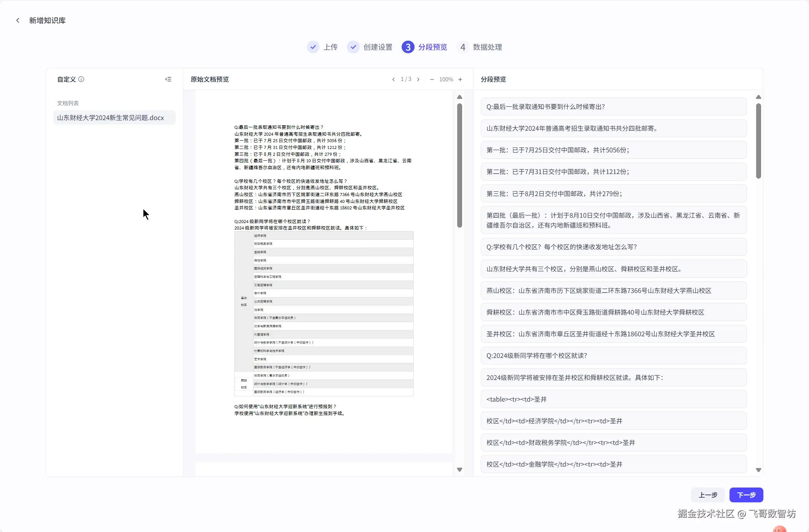Viewport: 809px width, 532px height.
Task: Select the 分段预览 step
Action: (x=432, y=47)
